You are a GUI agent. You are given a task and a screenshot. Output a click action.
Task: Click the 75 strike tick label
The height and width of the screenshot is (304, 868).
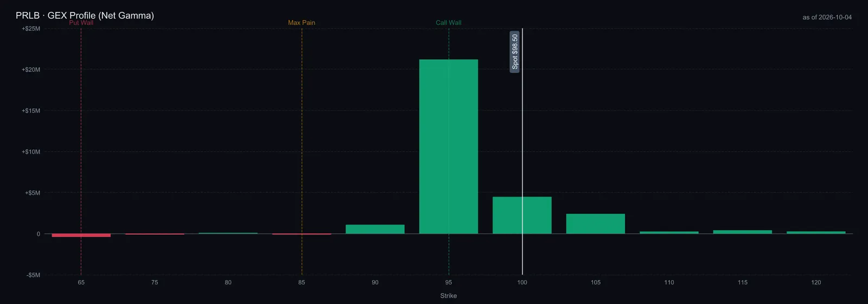[155, 282]
